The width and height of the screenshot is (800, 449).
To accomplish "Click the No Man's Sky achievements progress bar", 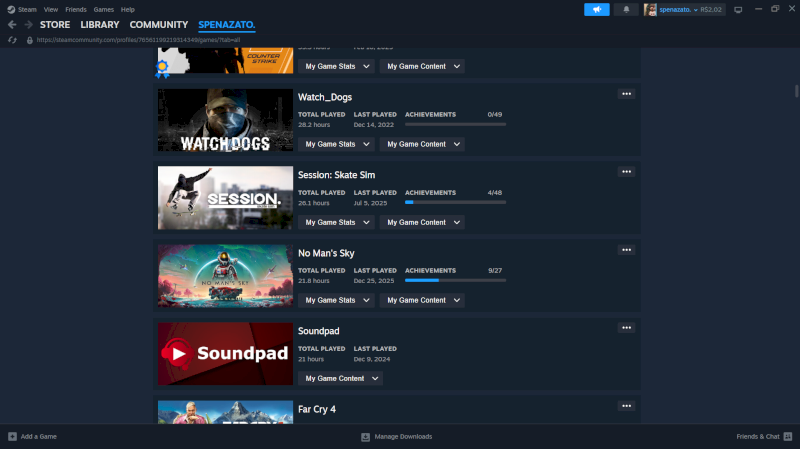I will 456,281.
